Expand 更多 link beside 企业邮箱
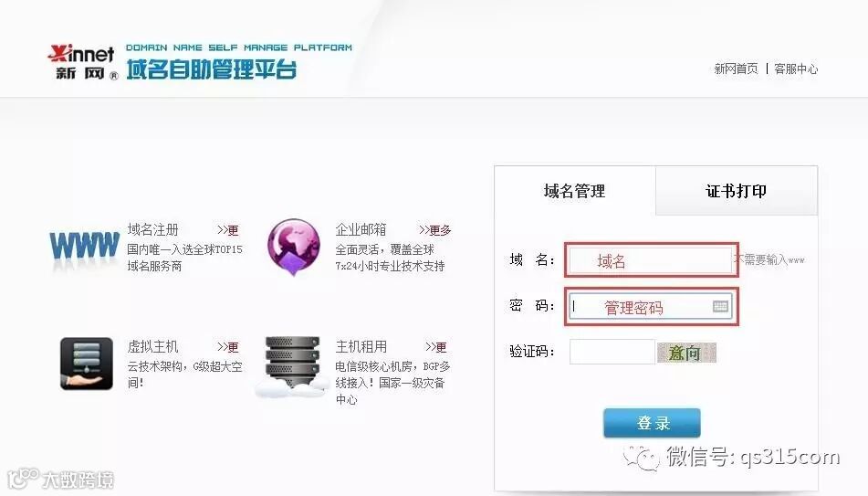This screenshot has width=868, height=496. pyautogui.click(x=435, y=230)
